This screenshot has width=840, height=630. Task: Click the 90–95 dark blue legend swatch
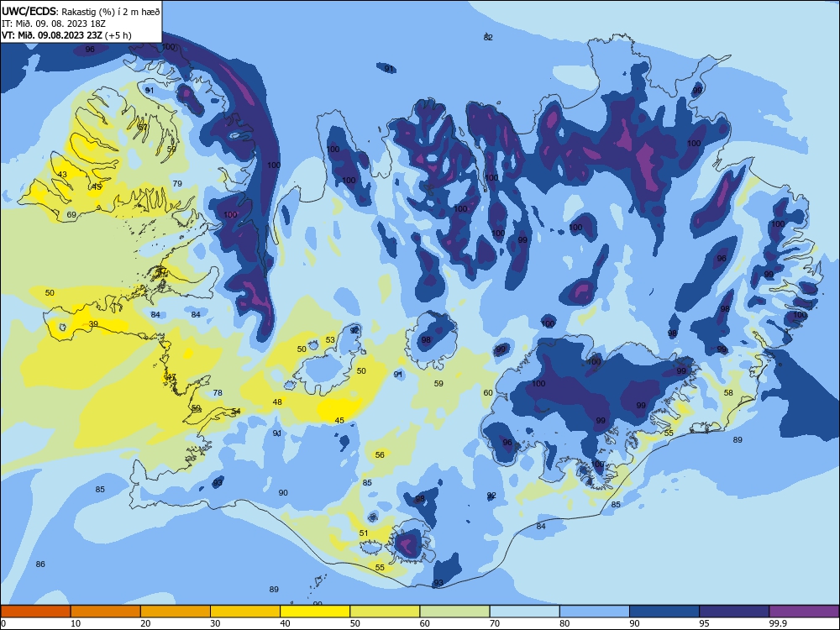click(x=664, y=612)
